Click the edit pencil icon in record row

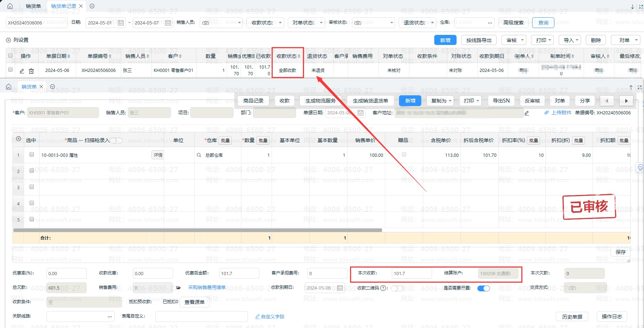pyautogui.click(x=22, y=71)
